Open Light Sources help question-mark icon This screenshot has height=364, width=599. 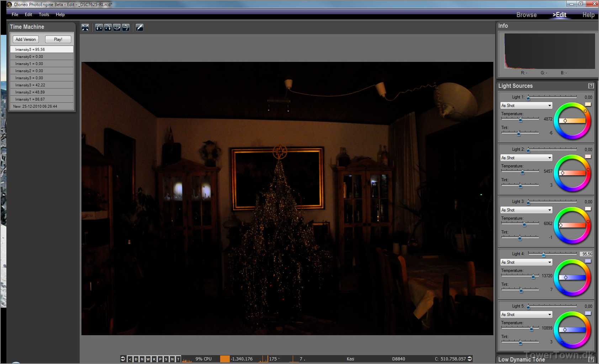pos(591,86)
